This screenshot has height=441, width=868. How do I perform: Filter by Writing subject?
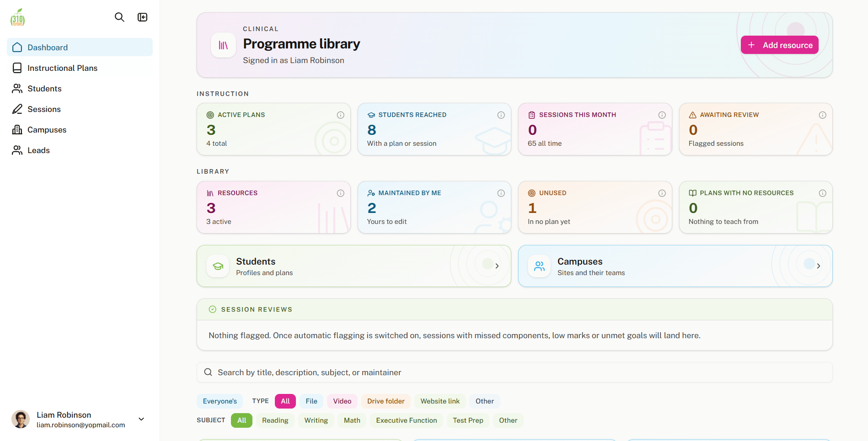pos(316,420)
